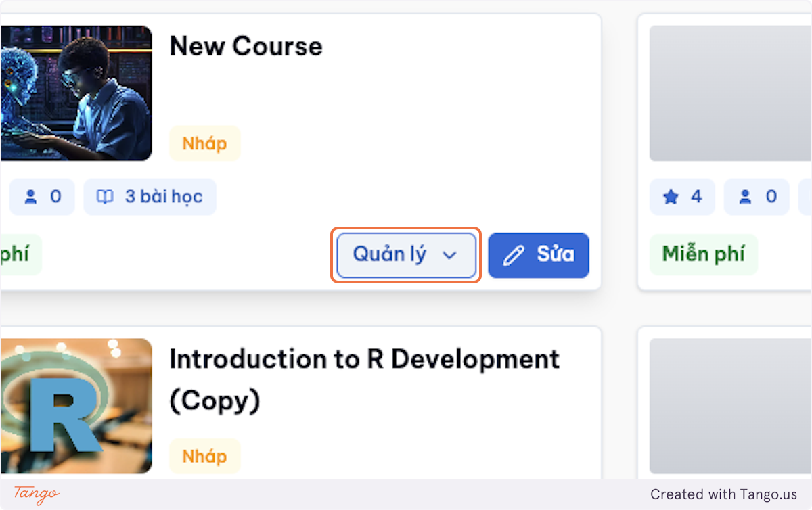Click Introduction to R Development (Copy) title
The height and width of the screenshot is (510, 812).
coord(364,379)
